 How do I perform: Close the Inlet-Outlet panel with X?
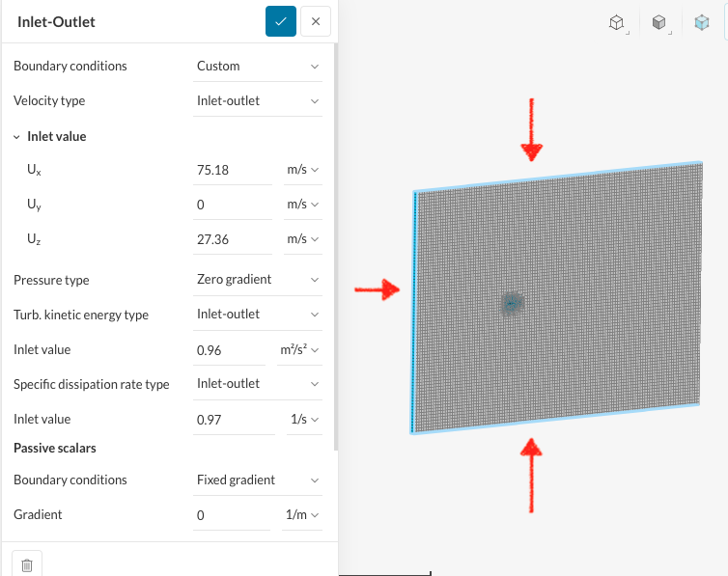(316, 21)
